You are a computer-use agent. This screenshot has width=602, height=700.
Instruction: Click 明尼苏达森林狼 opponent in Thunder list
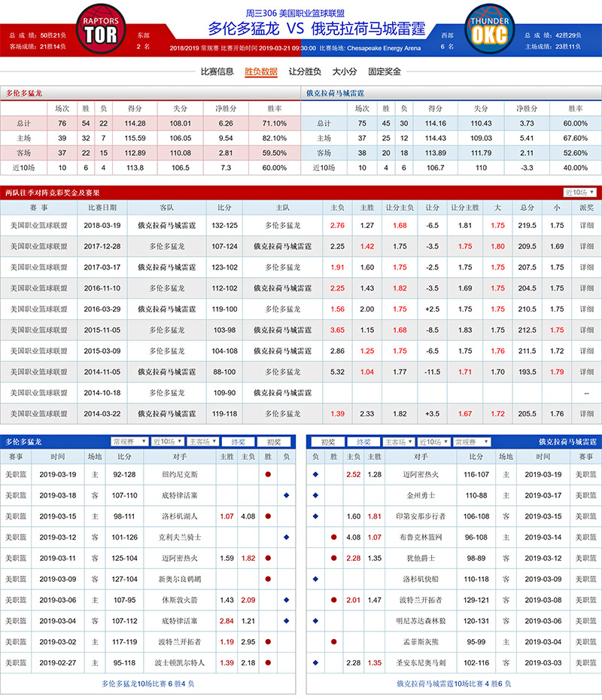click(421, 621)
